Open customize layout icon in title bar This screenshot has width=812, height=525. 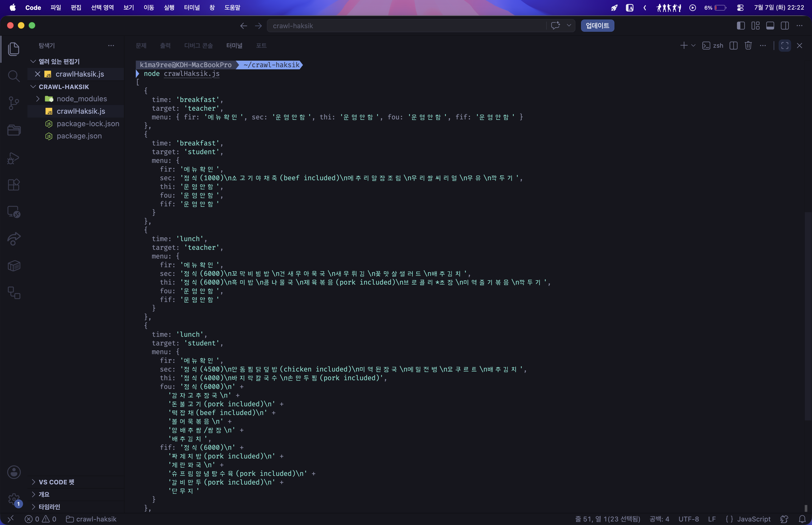pyautogui.click(x=755, y=26)
